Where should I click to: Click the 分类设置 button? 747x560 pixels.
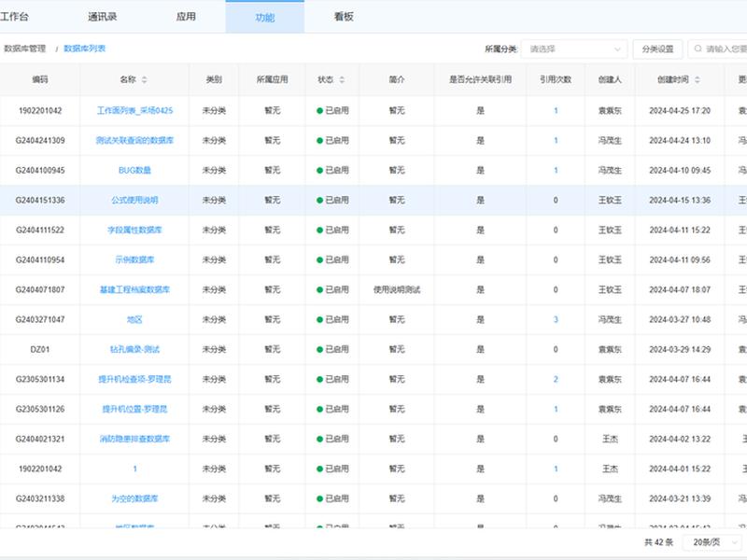coord(657,49)
